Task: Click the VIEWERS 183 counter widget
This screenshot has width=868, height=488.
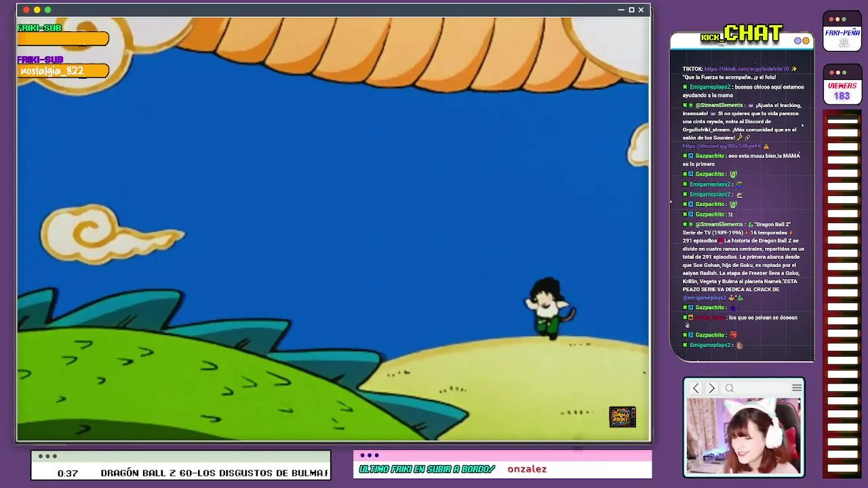Action: 842,85
